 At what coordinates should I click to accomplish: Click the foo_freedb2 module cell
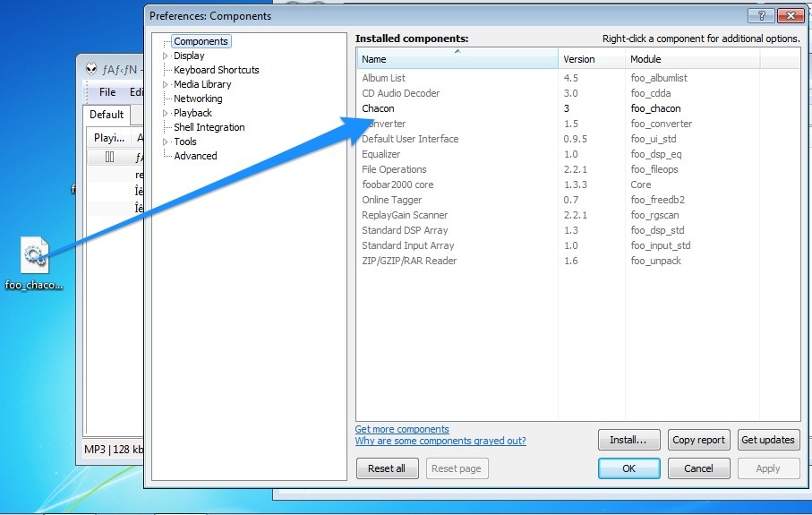click(657, 200)
